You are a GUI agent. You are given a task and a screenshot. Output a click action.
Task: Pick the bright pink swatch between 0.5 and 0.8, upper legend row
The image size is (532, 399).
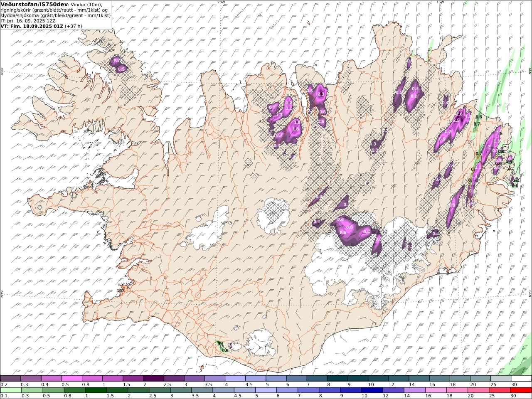pyautogui.click(x=71, y=379)
